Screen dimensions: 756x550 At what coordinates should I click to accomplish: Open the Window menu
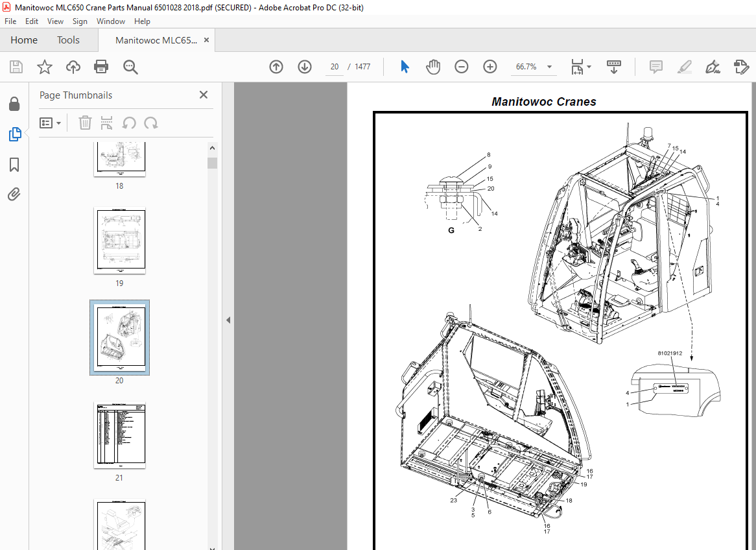(x=110, y=21)
